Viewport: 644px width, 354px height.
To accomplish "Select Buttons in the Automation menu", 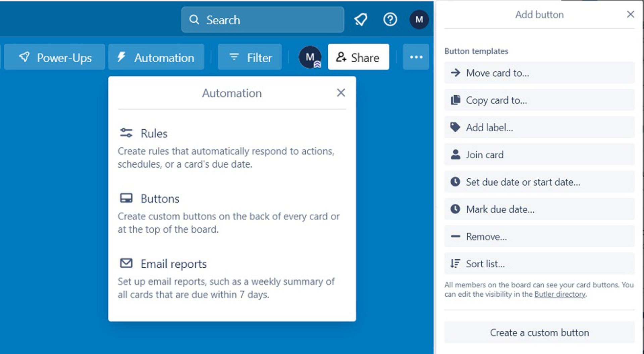I will (160, 198).
